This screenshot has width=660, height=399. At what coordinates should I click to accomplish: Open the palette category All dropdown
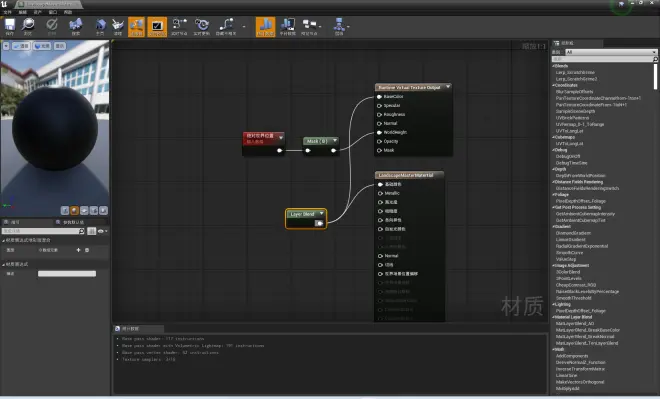pos(611,52)
